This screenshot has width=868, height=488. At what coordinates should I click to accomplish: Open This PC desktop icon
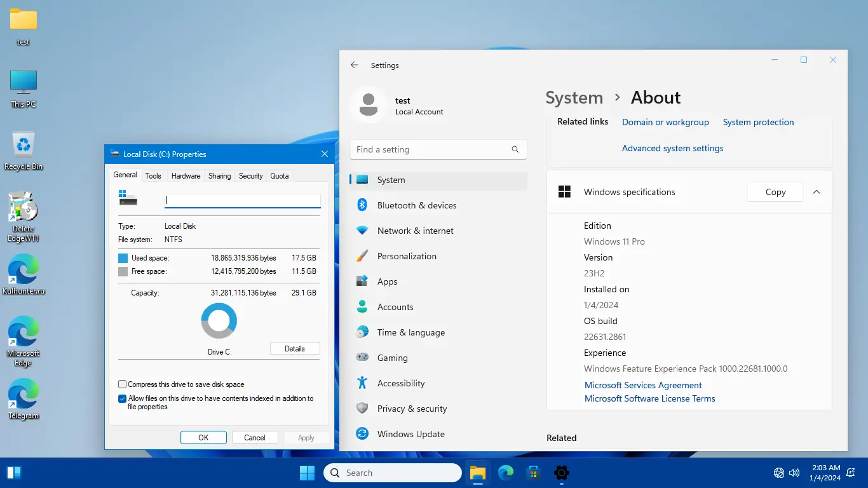[24, 88]
